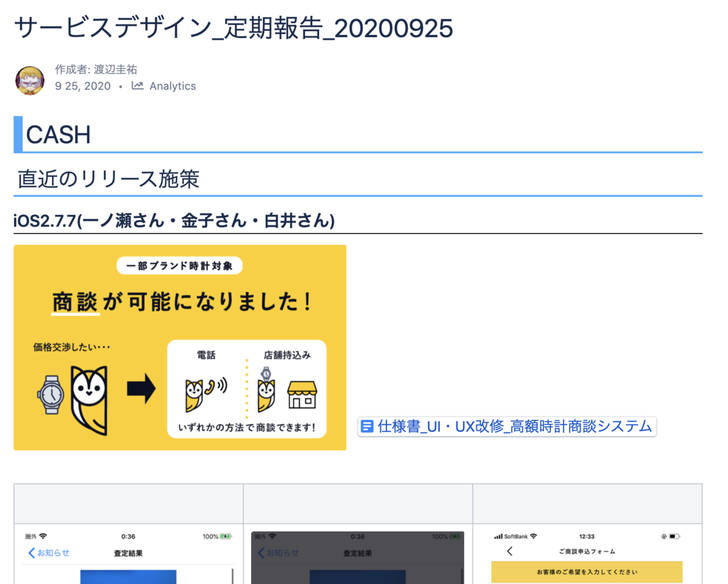Click the author avatar image

tap(30, 80)
